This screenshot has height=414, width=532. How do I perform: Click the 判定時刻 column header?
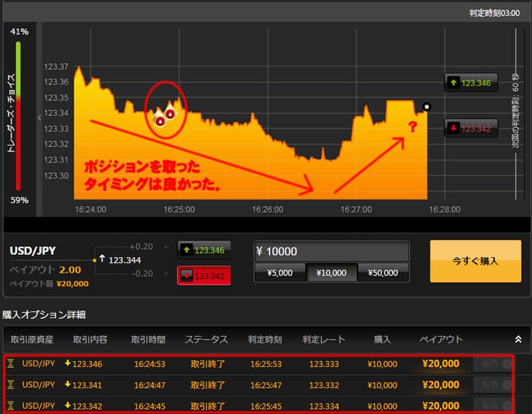tap(265, 340)
